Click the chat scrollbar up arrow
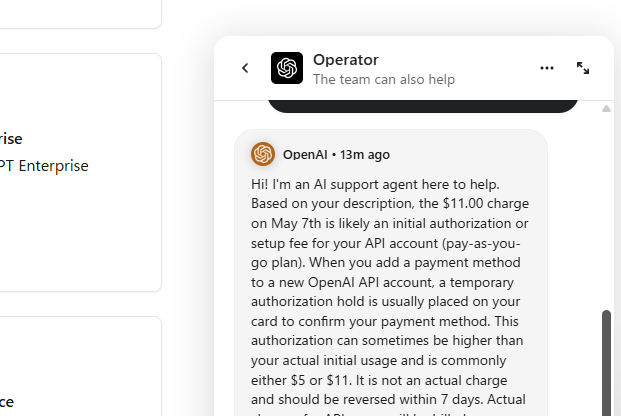The width and height of the screenshot is (621, 416). 606,109
